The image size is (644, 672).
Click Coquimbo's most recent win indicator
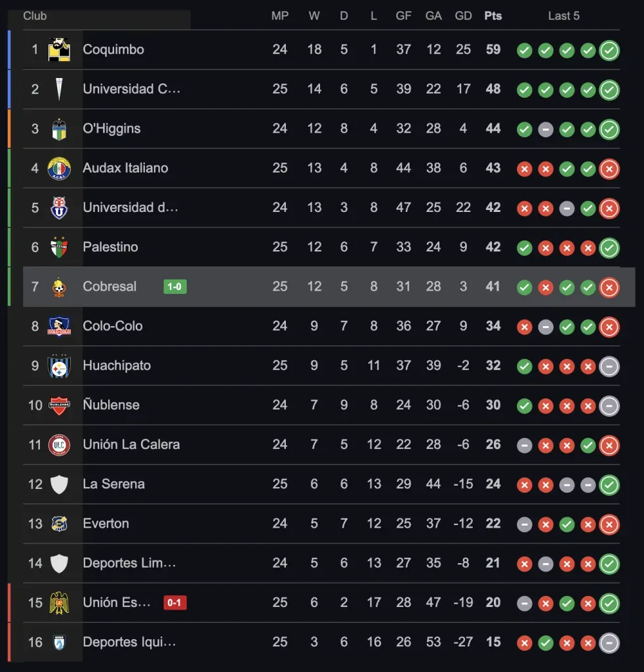(609, 51)
